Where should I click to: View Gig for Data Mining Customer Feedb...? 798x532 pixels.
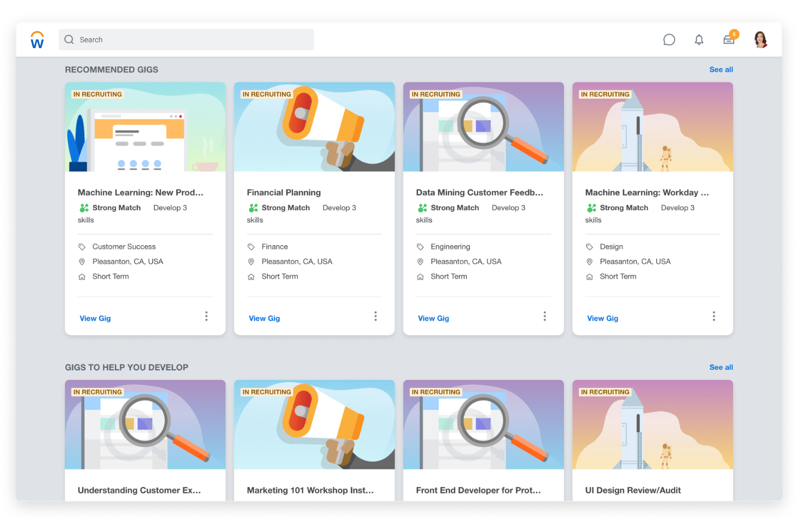click(x=434, y=319)
